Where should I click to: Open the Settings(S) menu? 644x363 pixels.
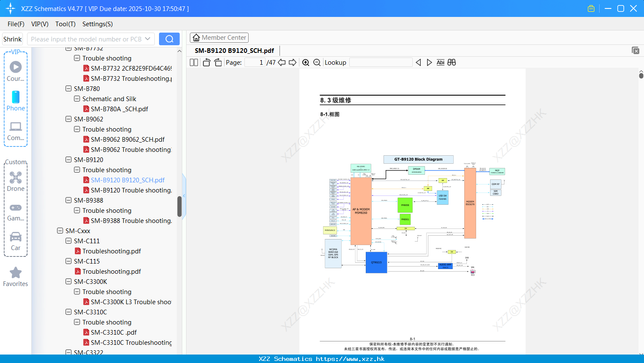97,24
